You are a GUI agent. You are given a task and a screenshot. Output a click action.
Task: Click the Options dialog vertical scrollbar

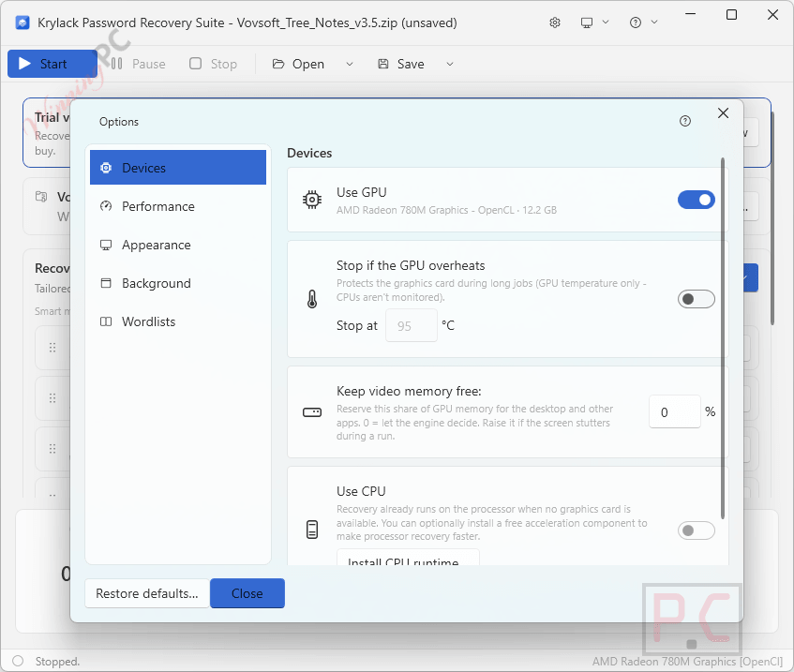tap(723, 338)
